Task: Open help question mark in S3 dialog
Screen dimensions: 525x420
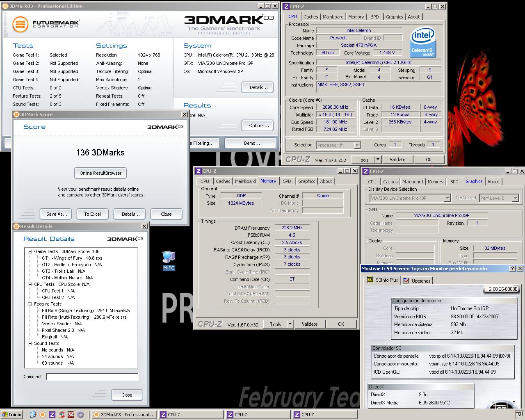Action: [x=512, y=269]
